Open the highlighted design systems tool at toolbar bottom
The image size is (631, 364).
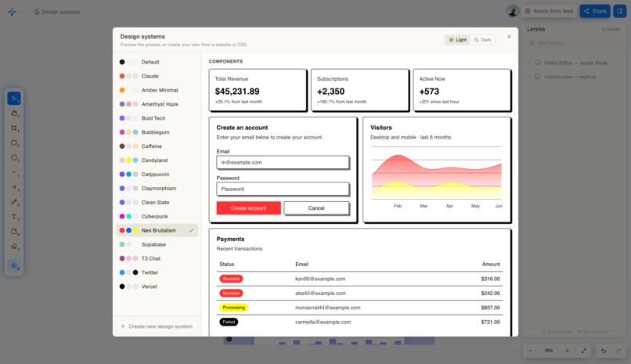(x=14, y=265)
